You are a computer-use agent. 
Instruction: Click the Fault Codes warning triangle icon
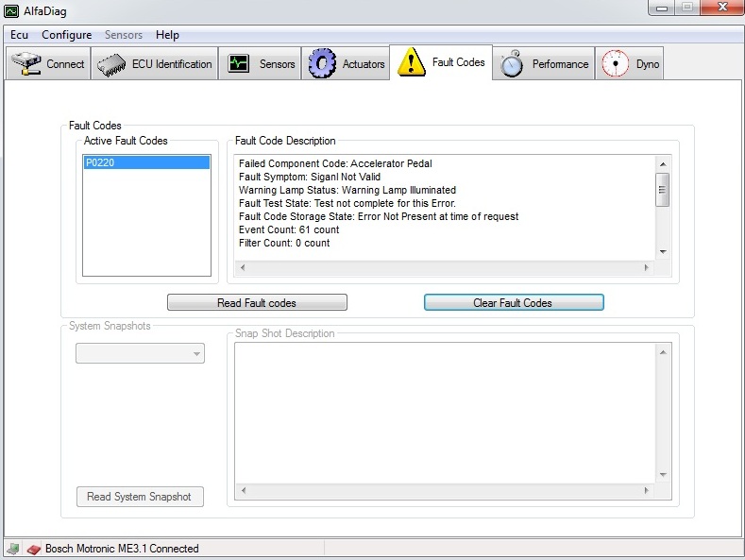(x=411, y=62)
